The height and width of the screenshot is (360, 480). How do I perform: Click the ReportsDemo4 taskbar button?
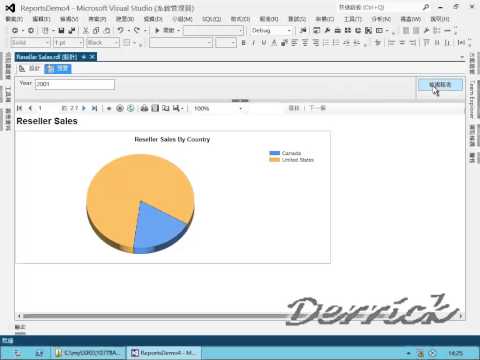(164, 353)
